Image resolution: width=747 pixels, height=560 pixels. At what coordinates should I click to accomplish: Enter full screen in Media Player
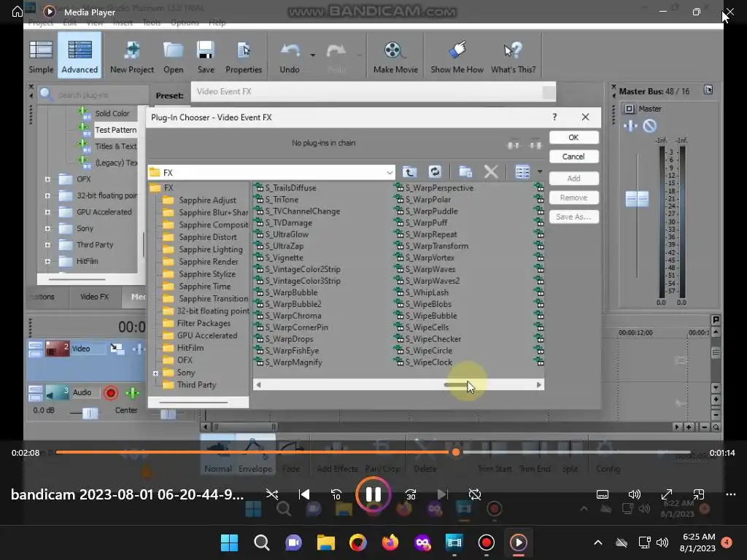click(667, 495)
